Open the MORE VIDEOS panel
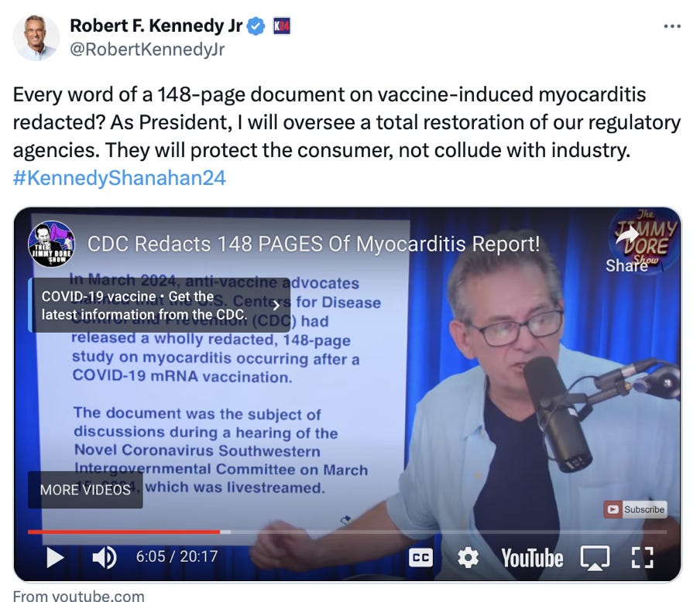The image size is (700, 602). 85,490
